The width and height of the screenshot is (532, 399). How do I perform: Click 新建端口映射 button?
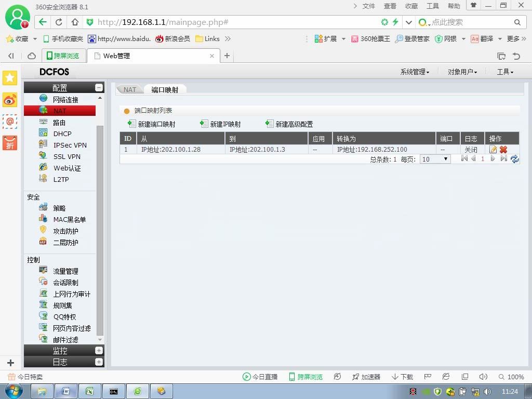152,124
